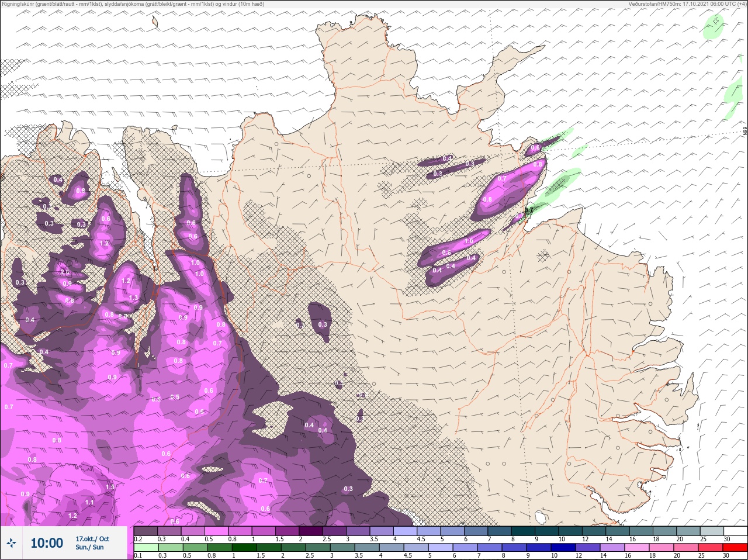Click the 'Sun./ Sun' weekday label
The image size is (748, 560).
89,547
